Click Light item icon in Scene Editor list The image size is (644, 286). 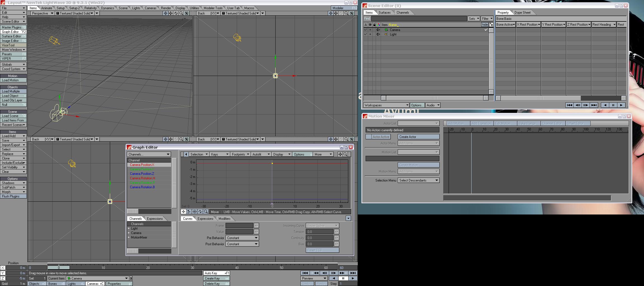point(386,34)
